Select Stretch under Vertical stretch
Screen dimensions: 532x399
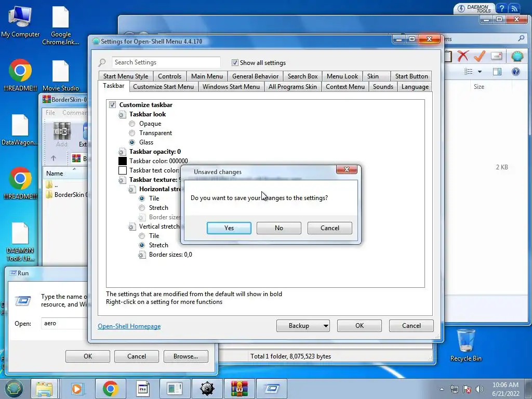(142, 245)
